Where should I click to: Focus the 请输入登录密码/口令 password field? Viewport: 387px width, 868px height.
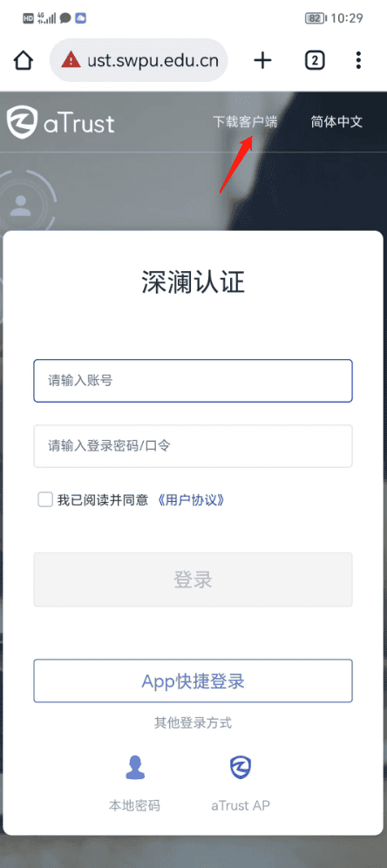pyautogui.click(x=193, y=446)
